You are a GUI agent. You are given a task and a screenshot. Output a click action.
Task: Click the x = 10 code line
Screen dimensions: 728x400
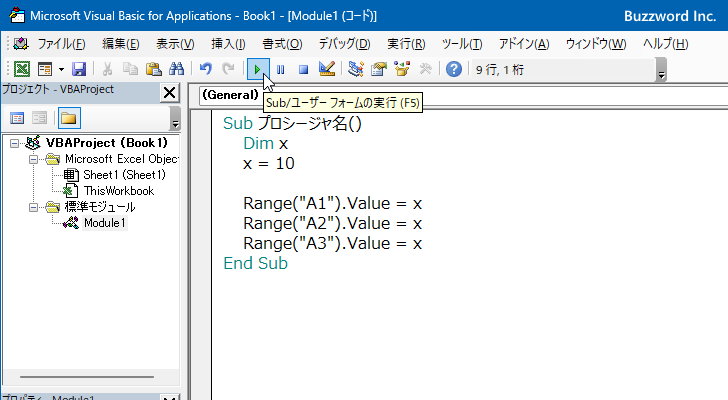(269, 163)
